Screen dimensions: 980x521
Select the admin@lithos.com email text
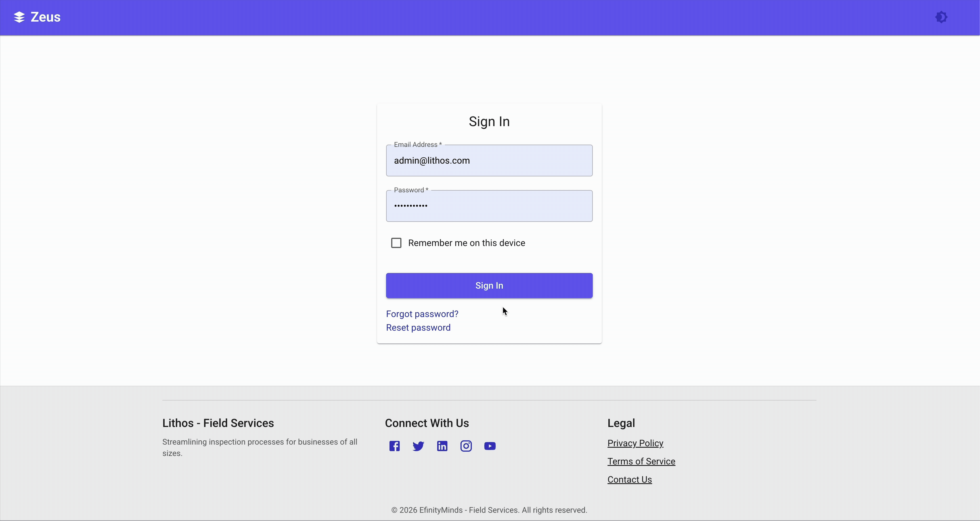tap(432, 160)
